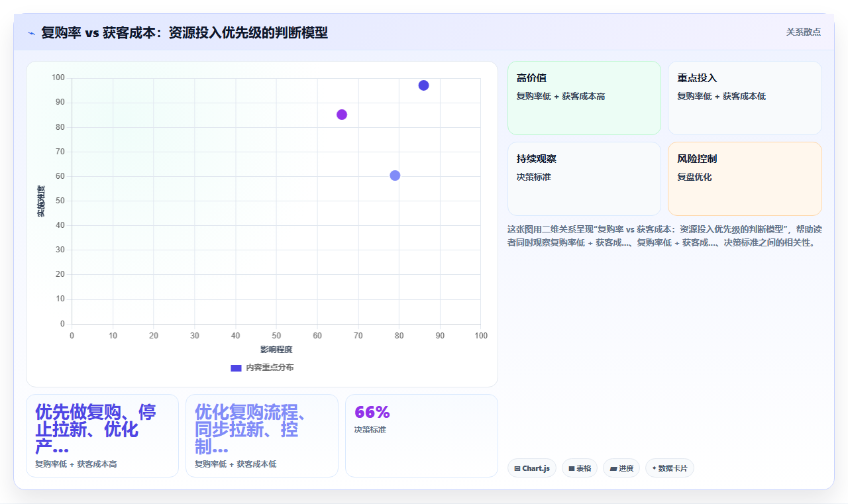Click 复盘优化 text in the risk card

pyautogui.click(x=694, y=177)
